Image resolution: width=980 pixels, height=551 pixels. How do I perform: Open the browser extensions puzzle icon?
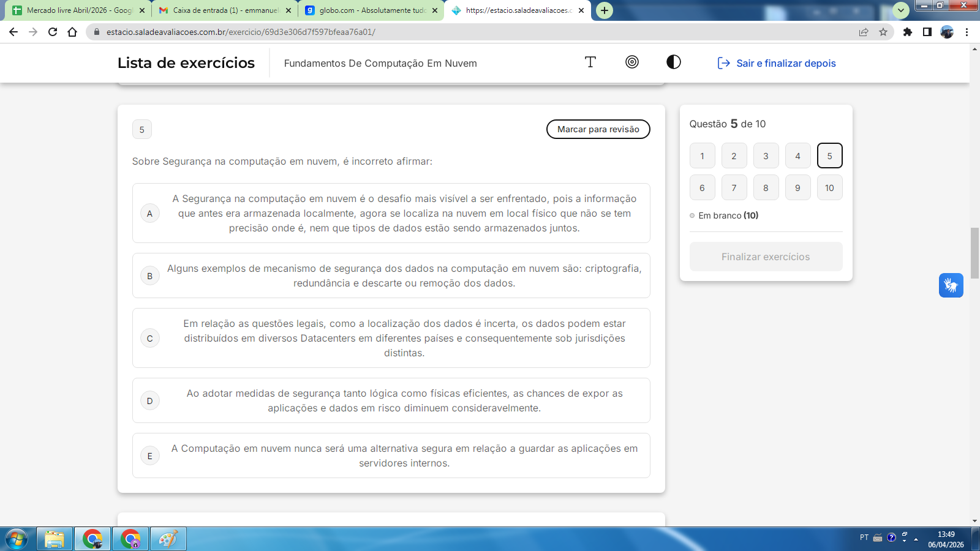907,32
